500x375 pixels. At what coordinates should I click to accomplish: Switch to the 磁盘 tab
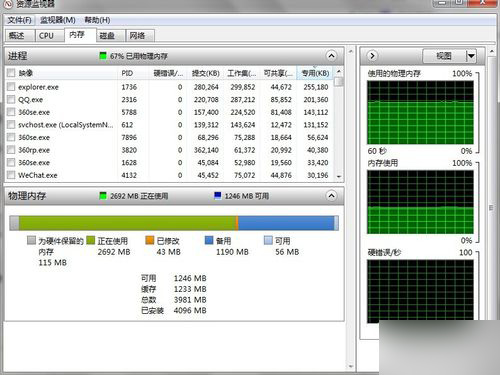pyautogui.click(x=110, y=35)
